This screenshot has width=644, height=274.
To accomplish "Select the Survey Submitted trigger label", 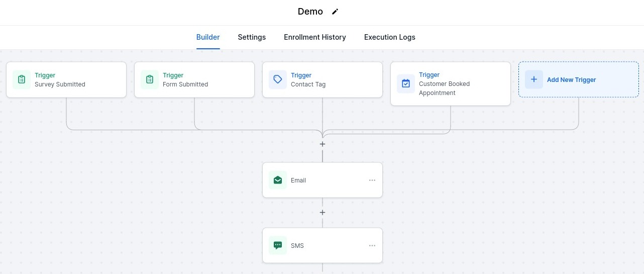I will point(60,84).
